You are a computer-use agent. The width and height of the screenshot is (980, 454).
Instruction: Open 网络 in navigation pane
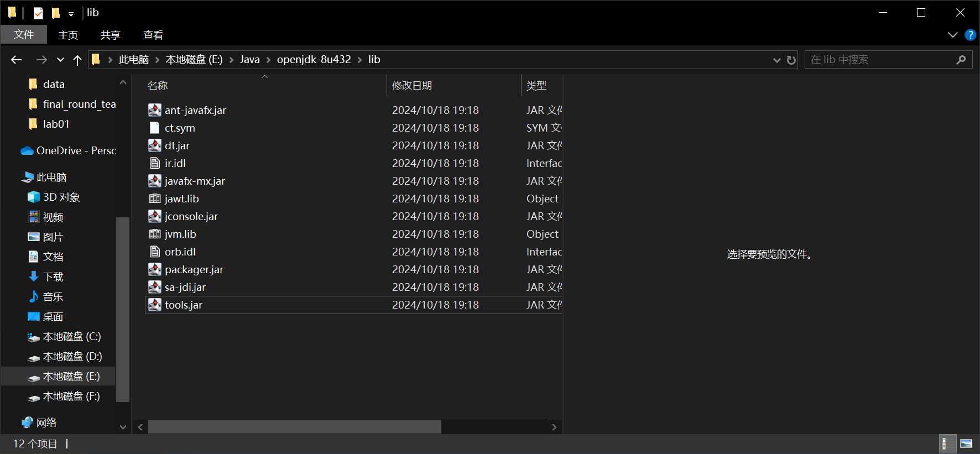[39, 422]
